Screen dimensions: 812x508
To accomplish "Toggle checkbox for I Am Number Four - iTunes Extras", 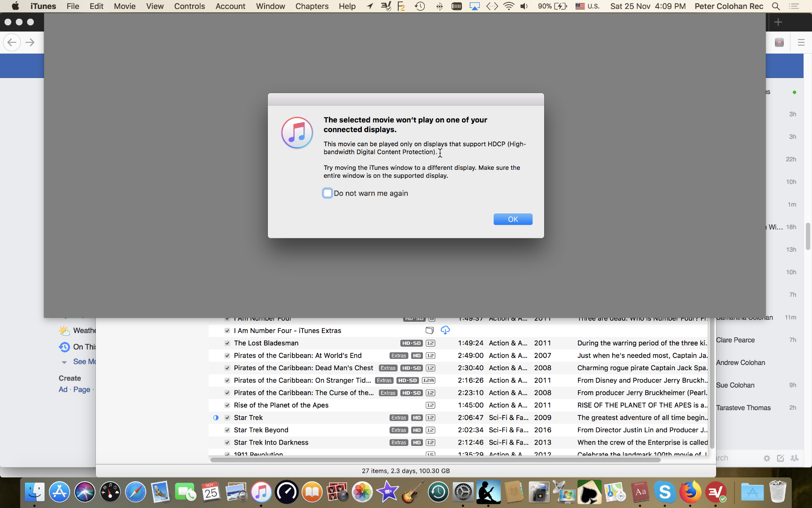I will (227, 331).
